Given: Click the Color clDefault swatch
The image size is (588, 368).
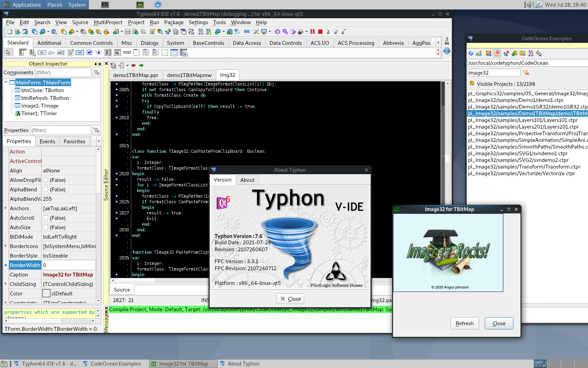Looking at the screenshot, I should tap(46, 293).
